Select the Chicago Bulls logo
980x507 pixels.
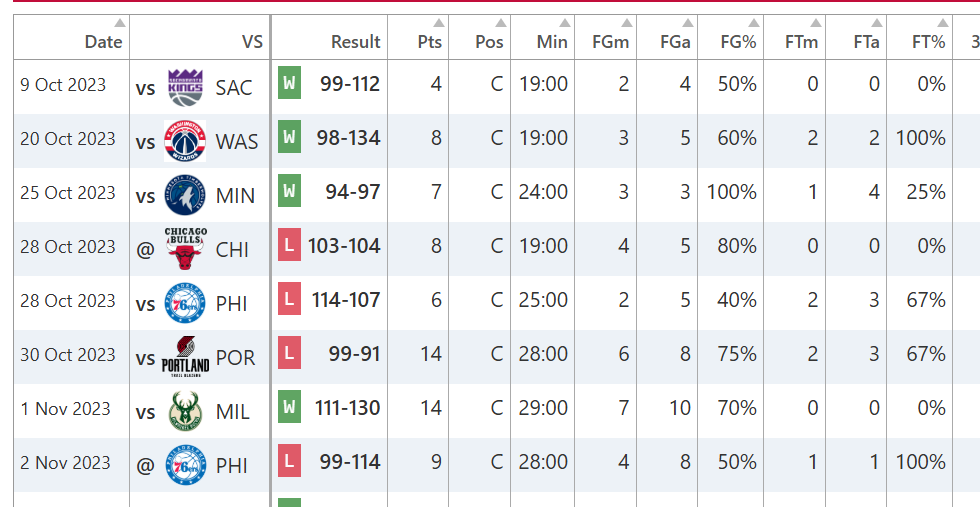click(185, 248)
